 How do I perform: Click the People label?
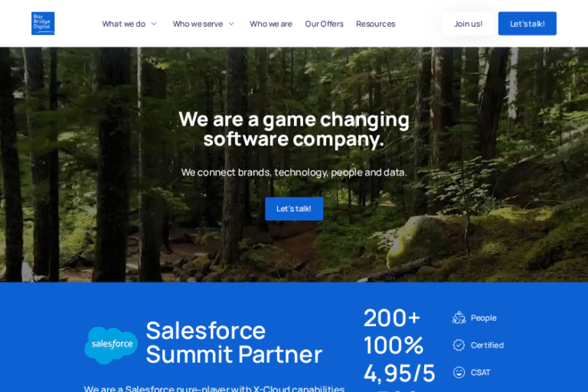(x=483, y=318)
